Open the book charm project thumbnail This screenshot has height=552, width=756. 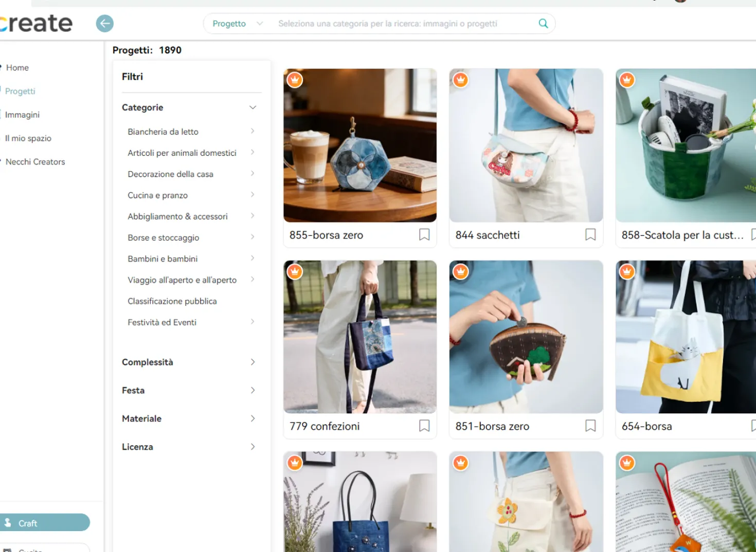[x=686, y=502]
